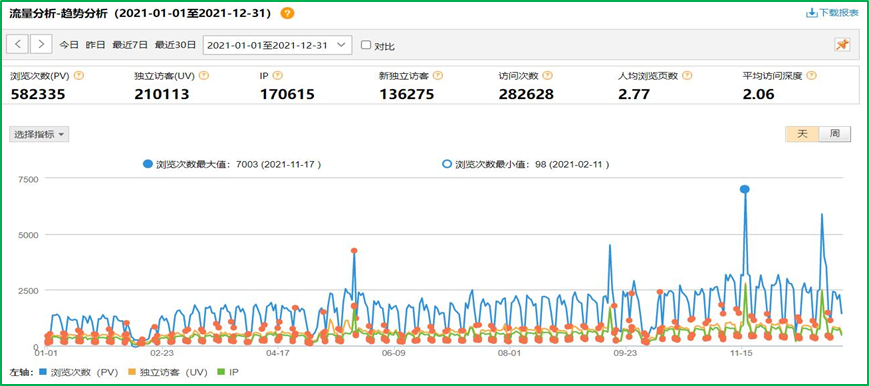The image size is (869, 386).
Task: Click the max value point on 2021-11-17
Action: [745, 189]
